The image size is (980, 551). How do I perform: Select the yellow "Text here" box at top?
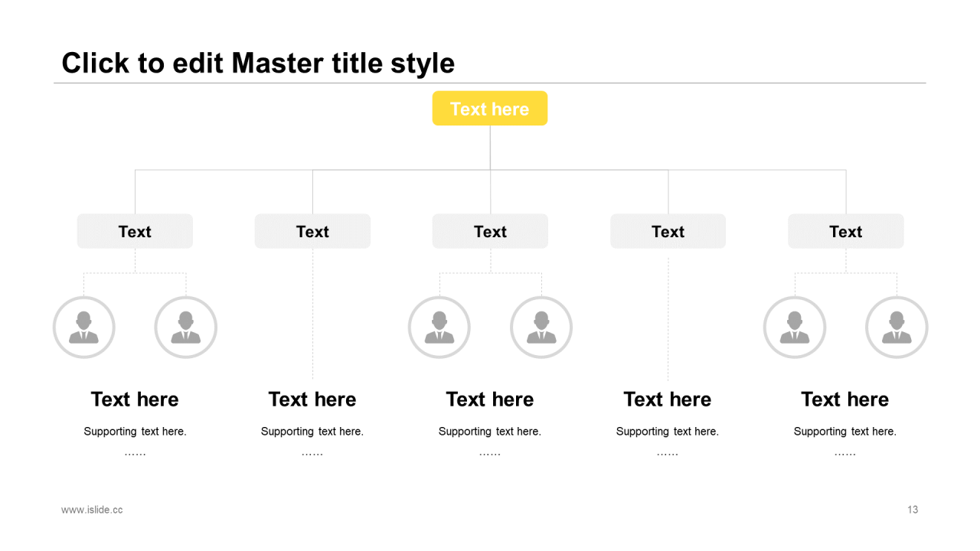[490, 109]
